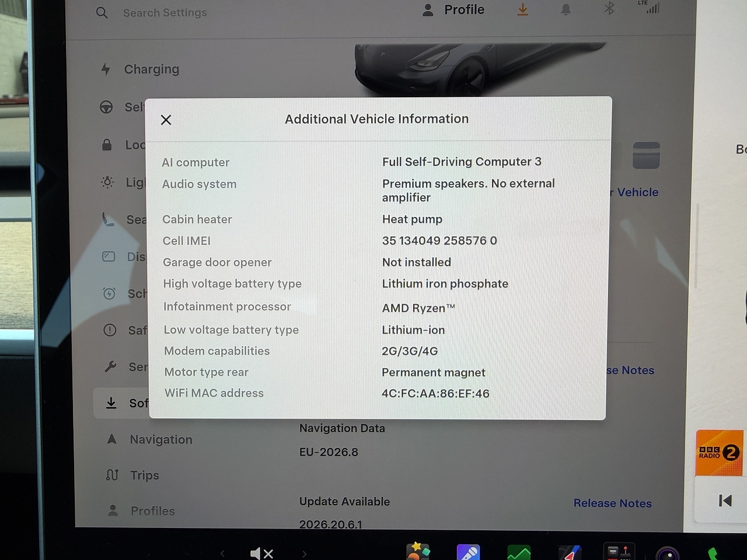The height and width of the screenshot is (560, 747).
Task: Select the seat sidebar icon
Action: point(108,219)
